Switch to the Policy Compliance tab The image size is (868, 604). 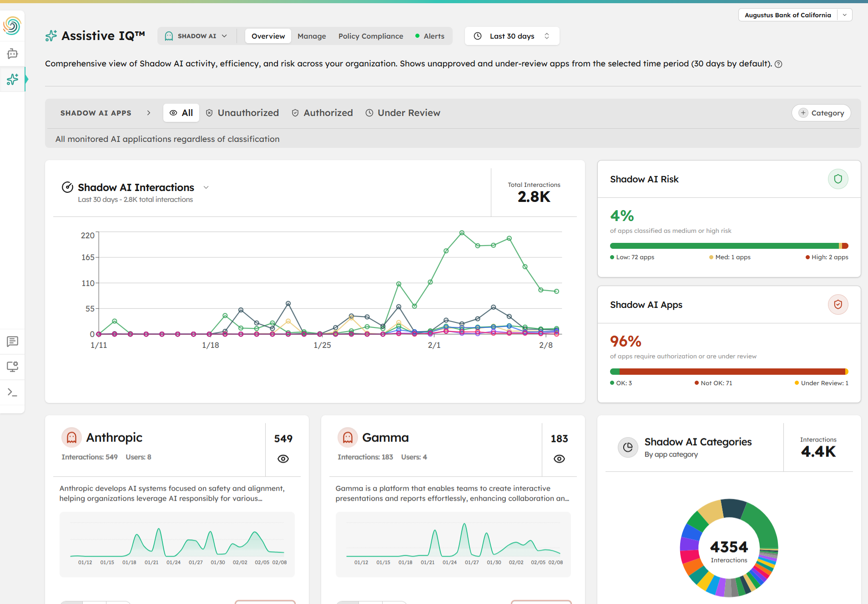click(x=370, y=36)
